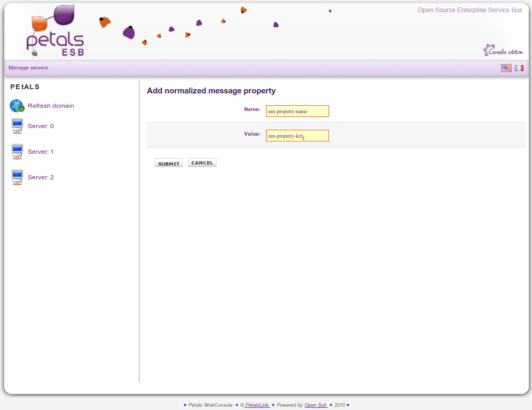The image size is (532, 410).
Task: Choose the Server: 2 tree entry
Action: click(41, 177)
